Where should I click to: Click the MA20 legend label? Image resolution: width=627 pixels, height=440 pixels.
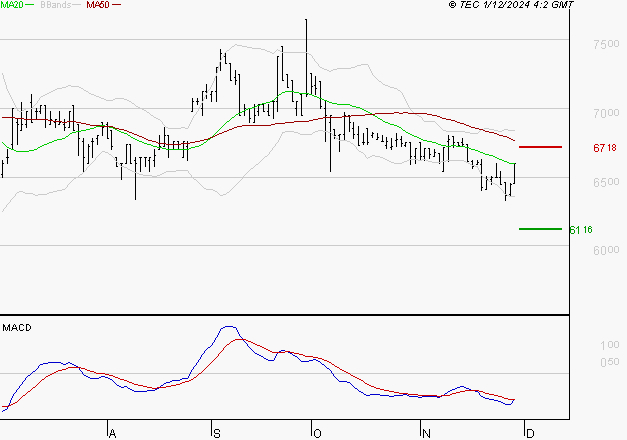click(12, 5)
